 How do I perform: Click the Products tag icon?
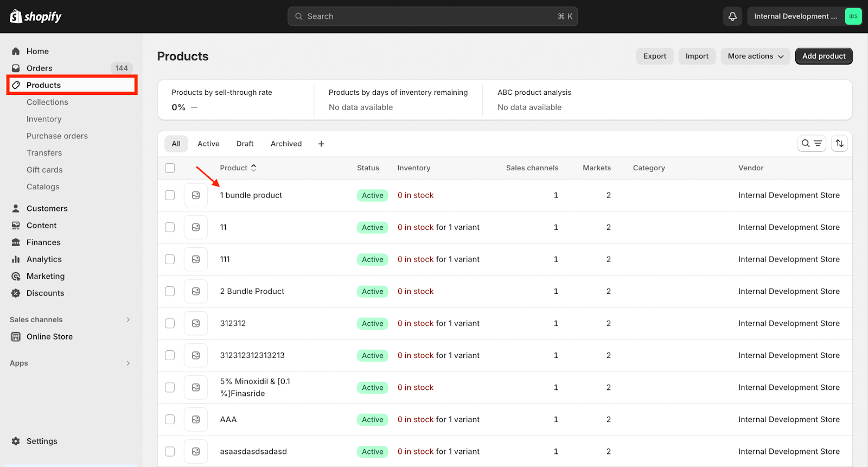(x=16, y=85)
